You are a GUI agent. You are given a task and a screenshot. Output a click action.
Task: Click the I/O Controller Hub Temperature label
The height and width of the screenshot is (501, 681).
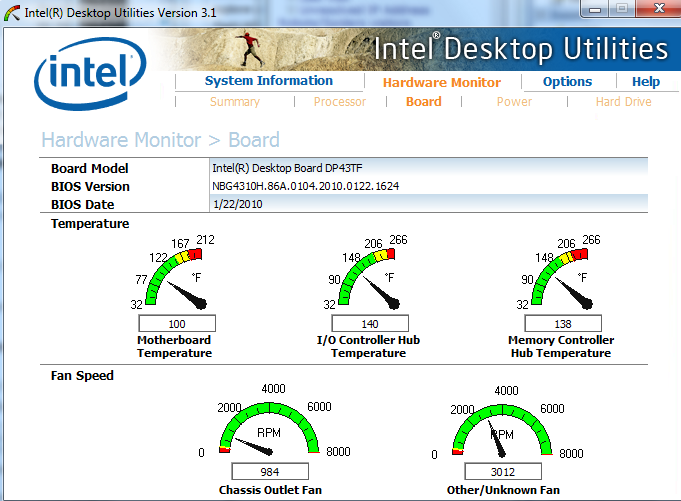[x=368, y=346]
